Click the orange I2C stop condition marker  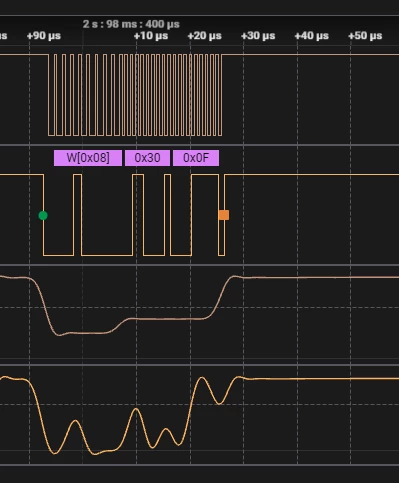point(224,215)
